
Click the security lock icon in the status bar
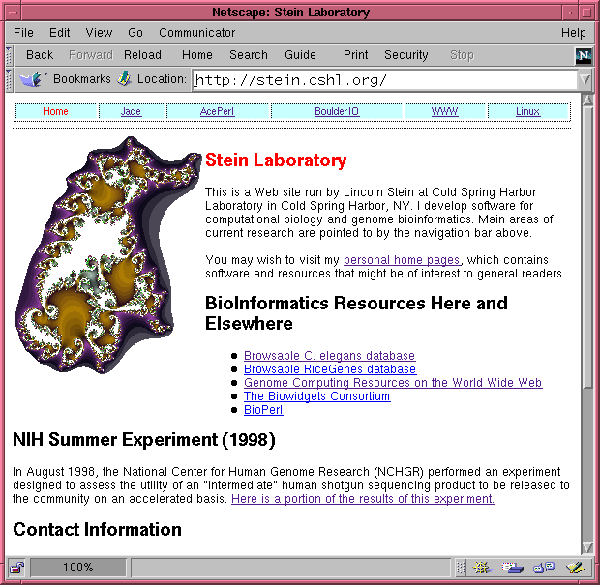click(x=17, y=568)
